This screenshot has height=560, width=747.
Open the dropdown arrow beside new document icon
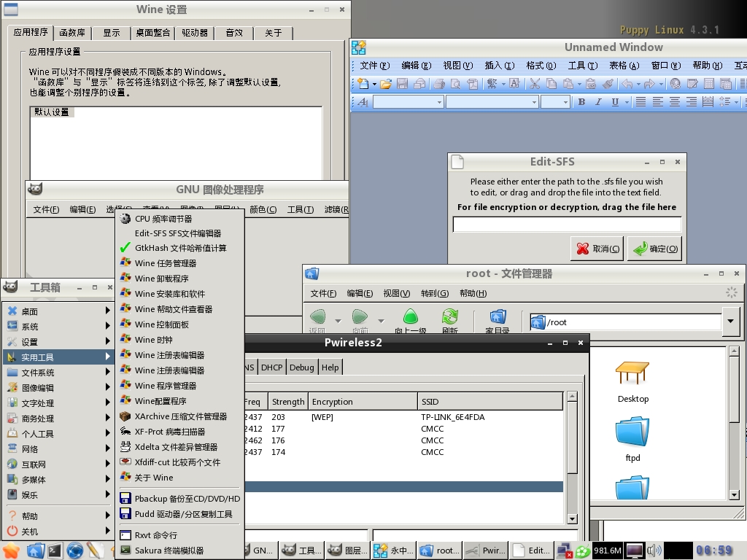pyautogui.click(x=374, y=85)
